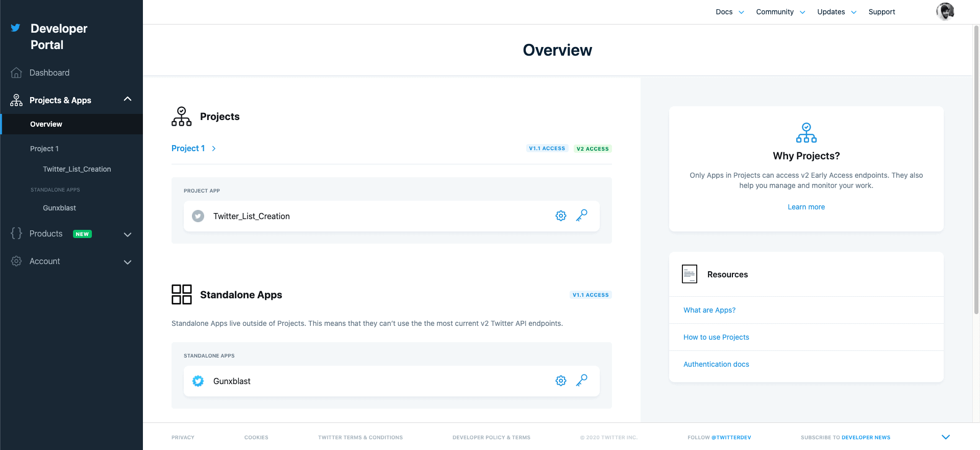
Task: Click the Account gear icon in sidebar
Action: [x=16, y=261]
